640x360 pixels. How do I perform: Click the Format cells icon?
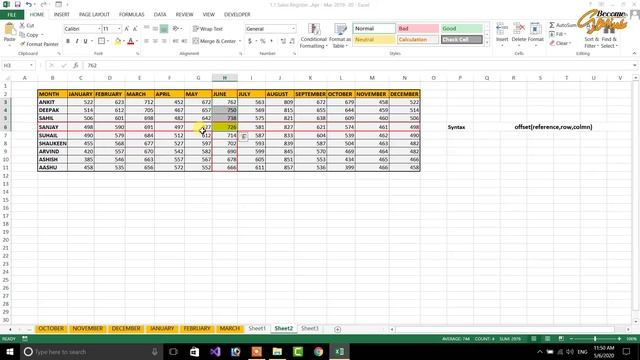tap(536, 29)
